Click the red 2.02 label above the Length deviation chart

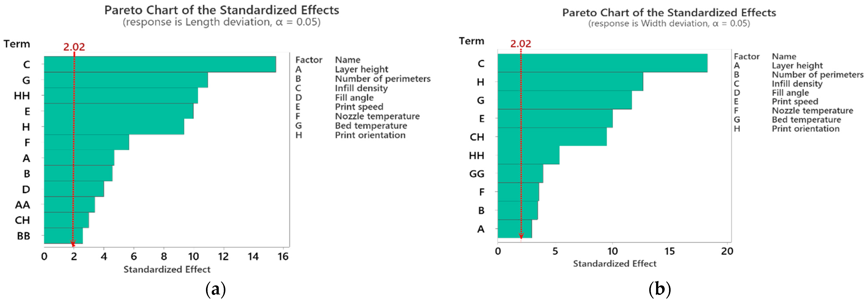pos(74,47)
